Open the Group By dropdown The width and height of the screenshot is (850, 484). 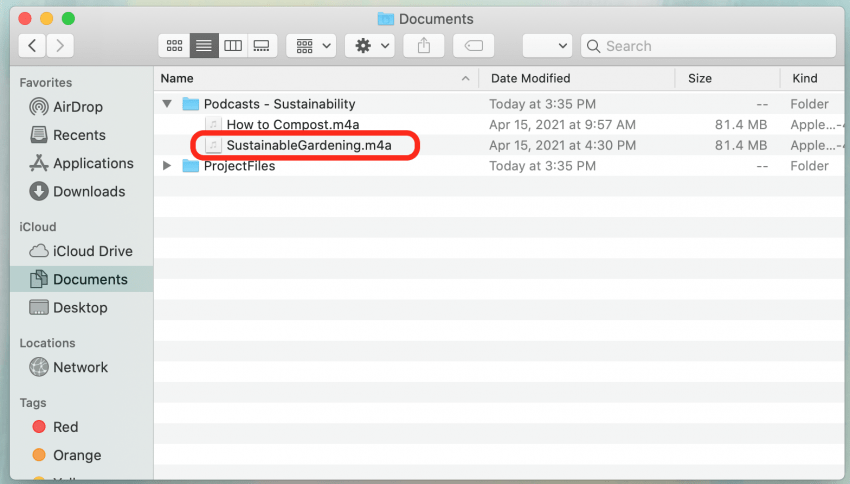tap(311, 46)
